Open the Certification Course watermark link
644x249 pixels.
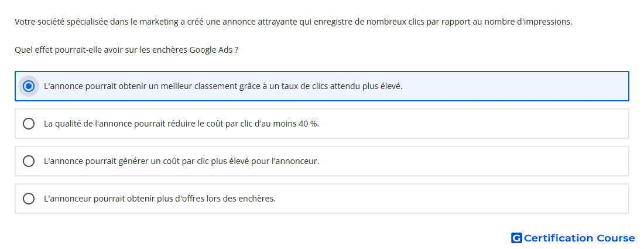tap(573, 238)
